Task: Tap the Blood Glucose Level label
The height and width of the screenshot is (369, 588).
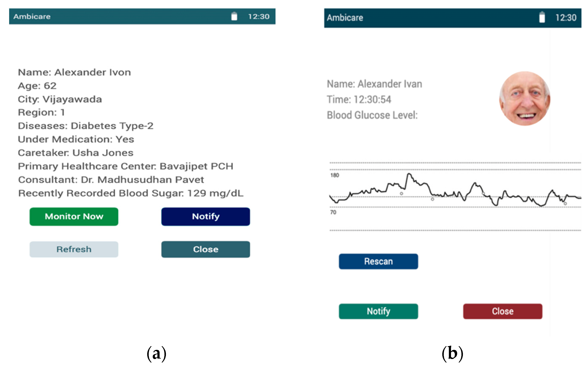Action: tap(372, 115)
